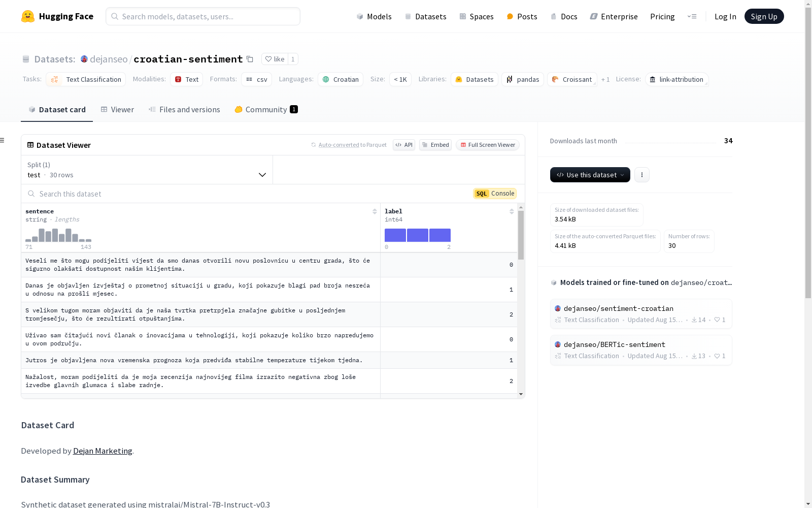Like this dataset with the heart button
This screenshot has height=508, width=812.
(x=275, y=59)
